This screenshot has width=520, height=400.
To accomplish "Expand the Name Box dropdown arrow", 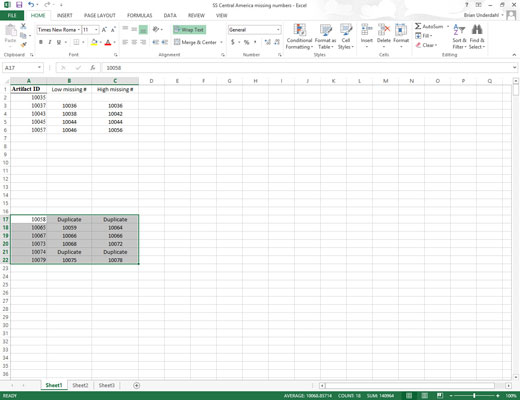I will (39, 68).
